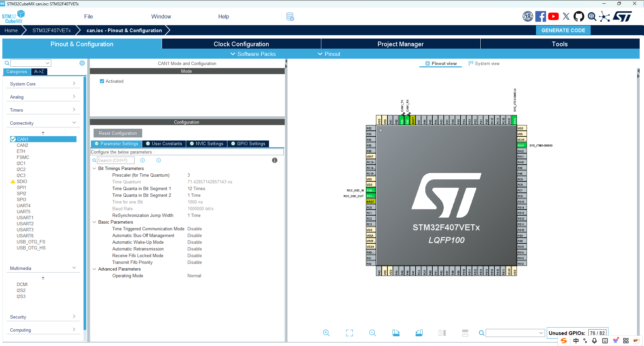Rotate the chip view counter-clockwise

click(x=419, y=333)
